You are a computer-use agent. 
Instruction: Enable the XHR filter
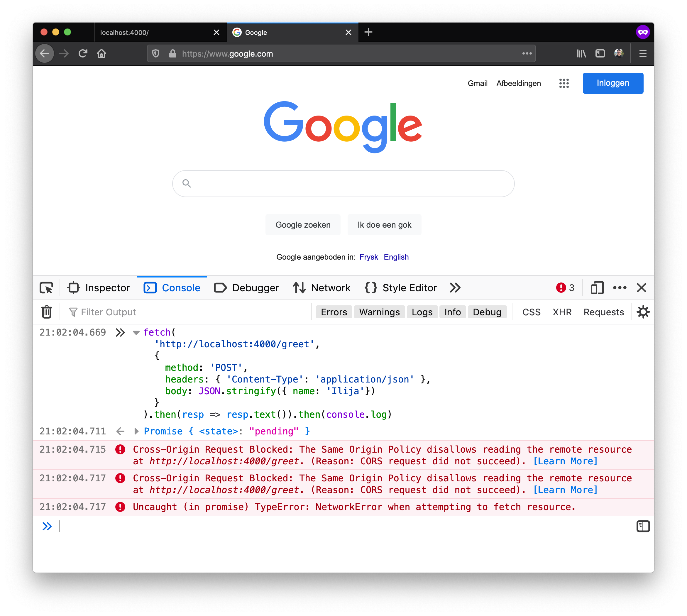562,312
